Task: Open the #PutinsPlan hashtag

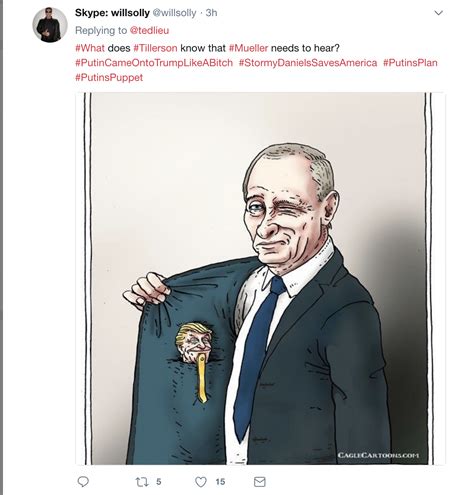Action: 410,63
